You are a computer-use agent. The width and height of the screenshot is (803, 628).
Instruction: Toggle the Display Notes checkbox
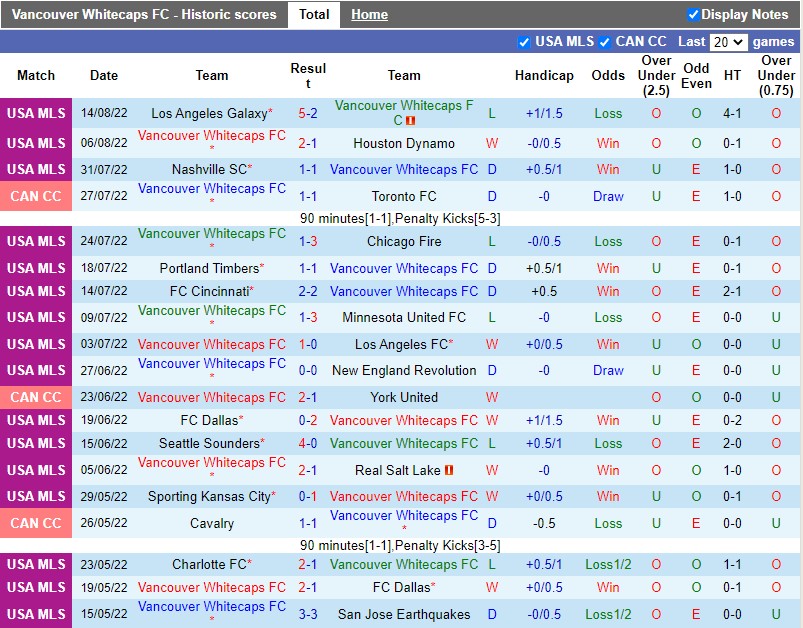(x=693, y=15)
